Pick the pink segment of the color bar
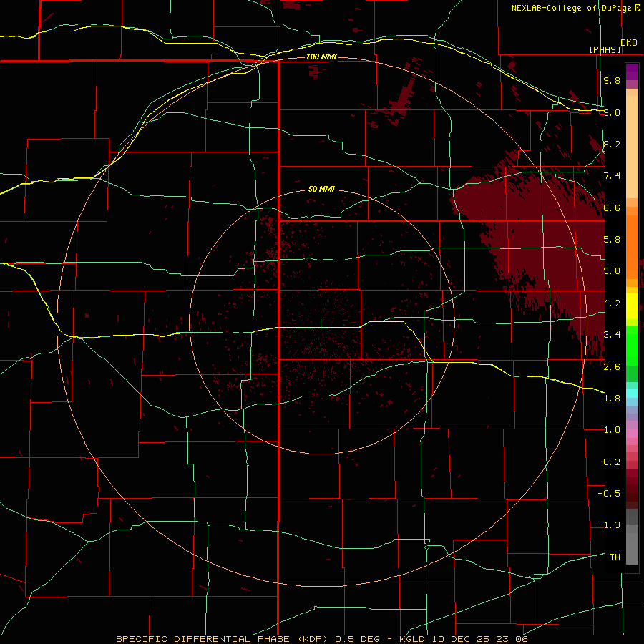 [632, 434]
